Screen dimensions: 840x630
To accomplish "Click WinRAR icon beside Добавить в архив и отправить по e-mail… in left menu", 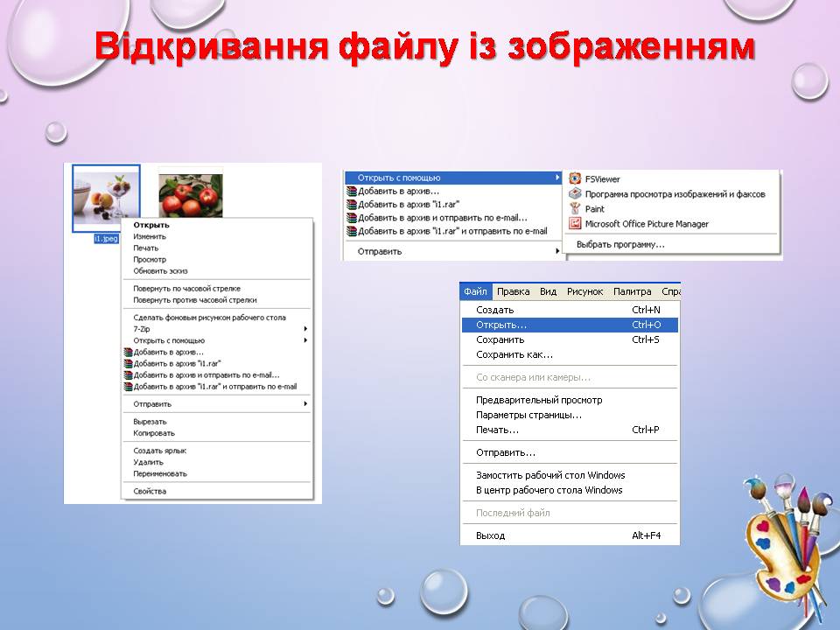I will [x=128, y=374].
